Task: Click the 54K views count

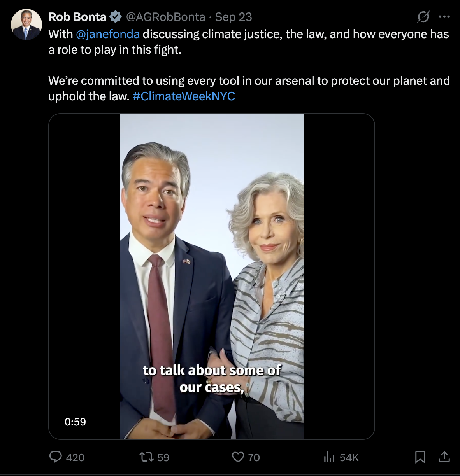Action: click(349, 457)
